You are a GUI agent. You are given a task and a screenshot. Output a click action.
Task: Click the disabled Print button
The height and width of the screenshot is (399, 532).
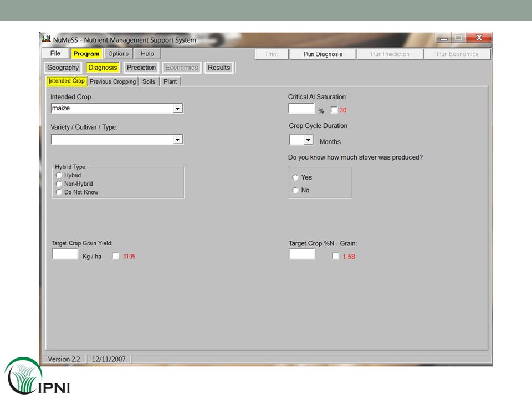272,54
